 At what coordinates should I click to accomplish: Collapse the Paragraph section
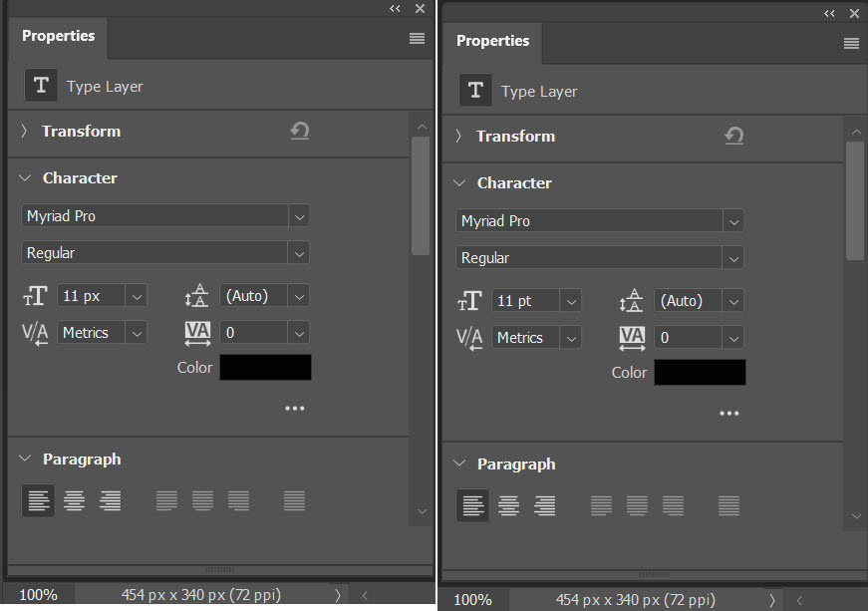[24, 458]
